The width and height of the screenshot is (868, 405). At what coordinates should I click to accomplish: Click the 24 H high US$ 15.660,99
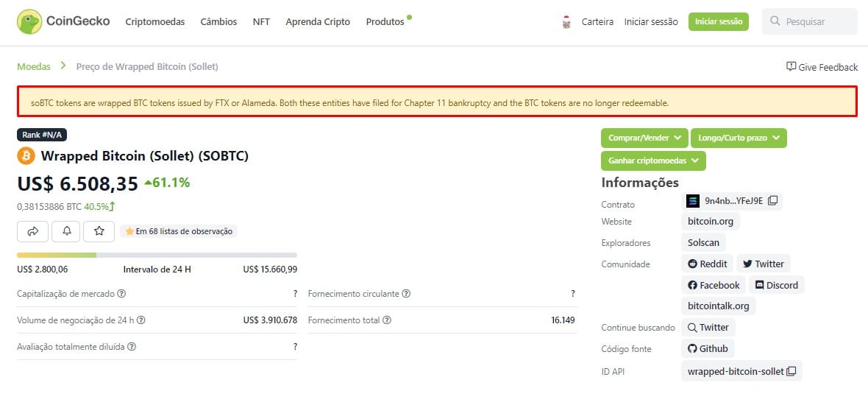(269, 270)
